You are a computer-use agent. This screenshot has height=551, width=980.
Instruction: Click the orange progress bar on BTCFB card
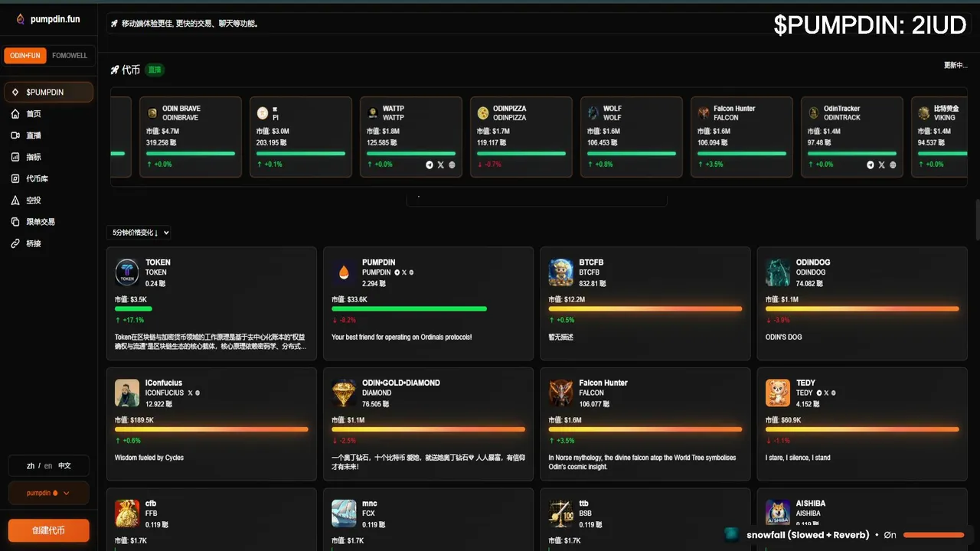tap(645, 309)
